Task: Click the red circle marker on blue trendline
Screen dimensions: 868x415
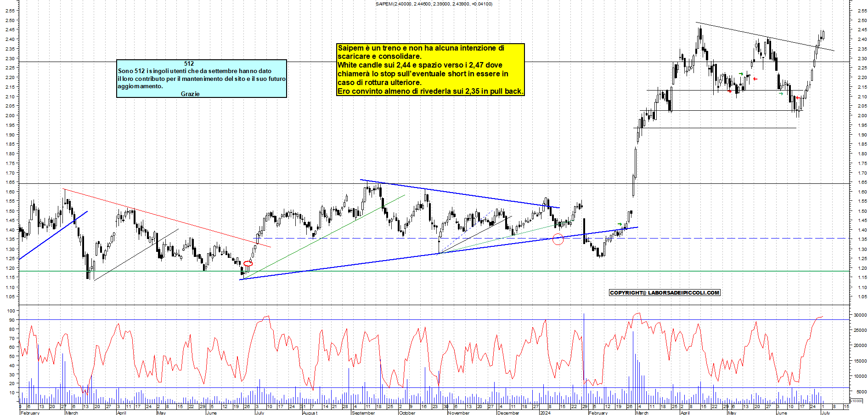Action: 558,239
